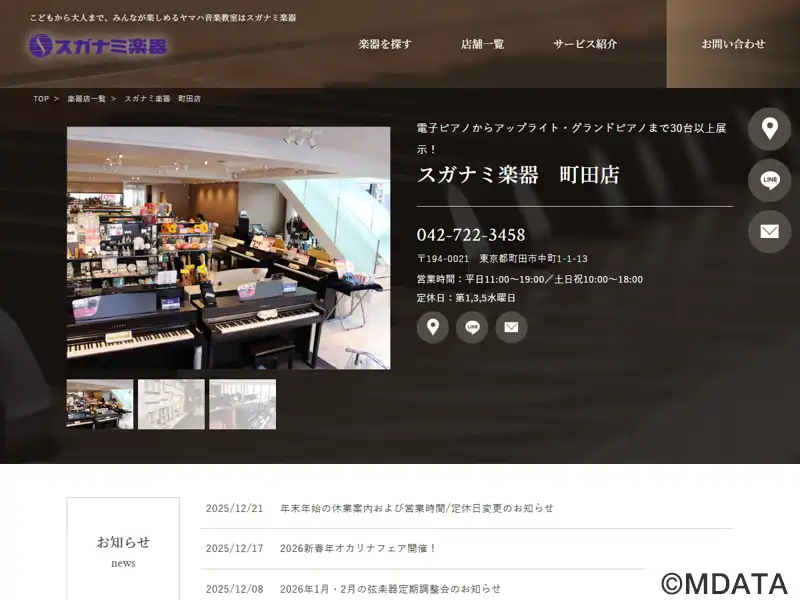Image resolution: width=800 pixels, height=600 pixels.
Task: Open 年末年始の休業案内 news item
Action: 416,508
